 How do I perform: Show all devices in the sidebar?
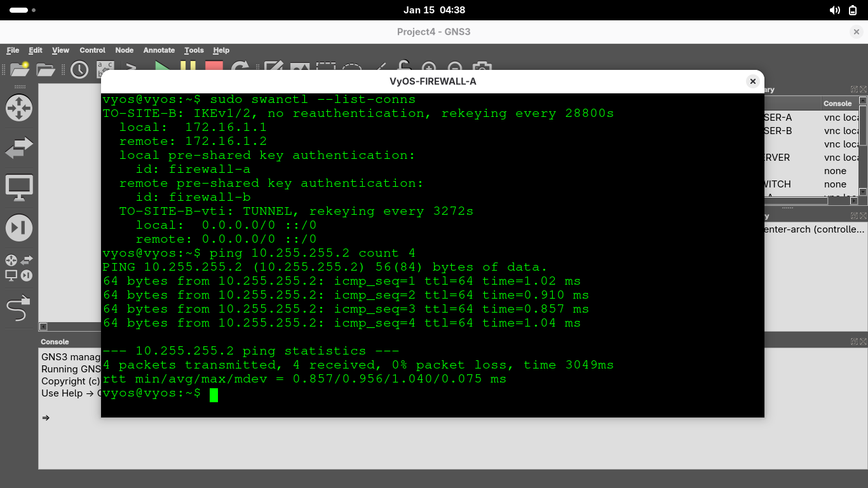pyautogui.click(x=18, y=268)
